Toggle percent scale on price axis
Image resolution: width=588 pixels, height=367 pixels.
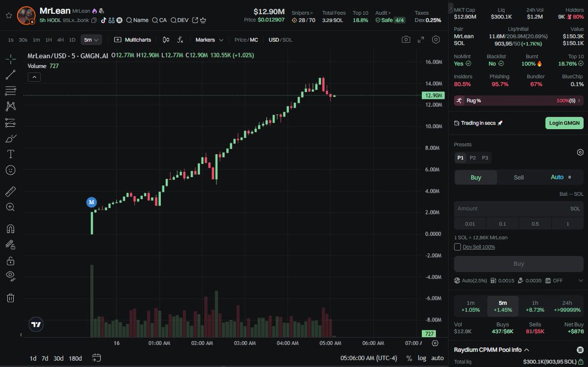tap(409, 358)
